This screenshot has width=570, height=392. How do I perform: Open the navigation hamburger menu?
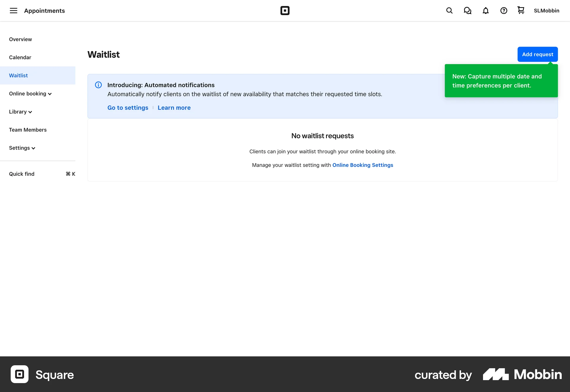14,10
